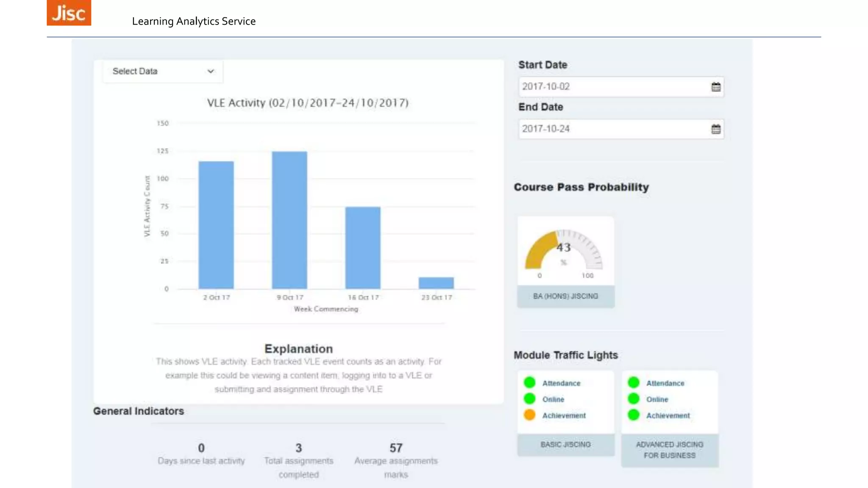Image resolution: width=868 pixels, height=488 pixels.
Task: Click the Learning Analytics Service title
Action: [194, 21]
